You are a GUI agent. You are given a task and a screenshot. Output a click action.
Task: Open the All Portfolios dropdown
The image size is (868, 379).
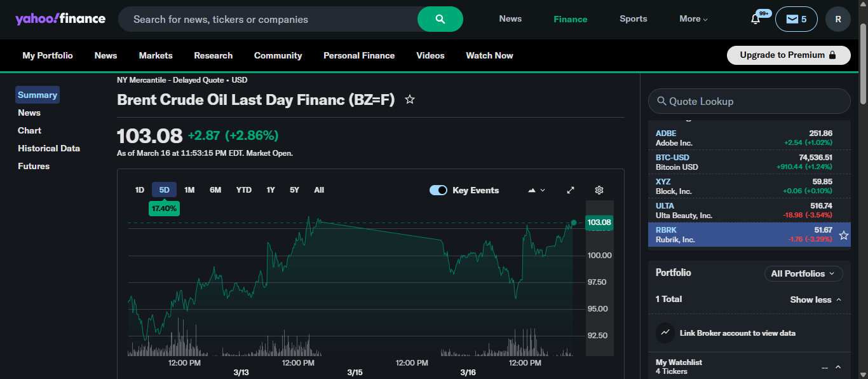coord(803,273)
